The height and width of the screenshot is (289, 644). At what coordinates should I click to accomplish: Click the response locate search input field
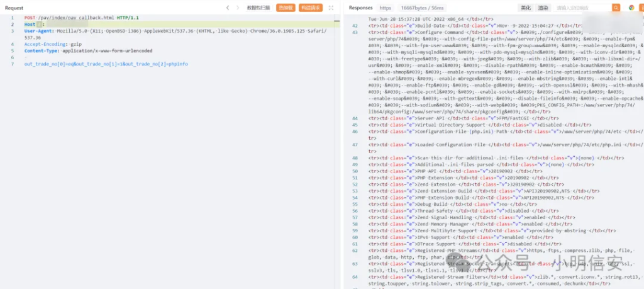pos(582,8)
